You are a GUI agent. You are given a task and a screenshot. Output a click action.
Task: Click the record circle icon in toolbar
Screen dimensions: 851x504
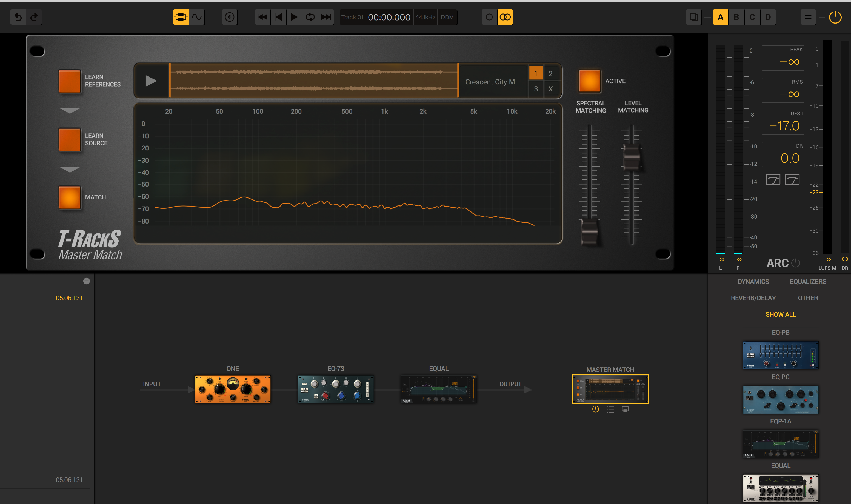coord(230,17)
